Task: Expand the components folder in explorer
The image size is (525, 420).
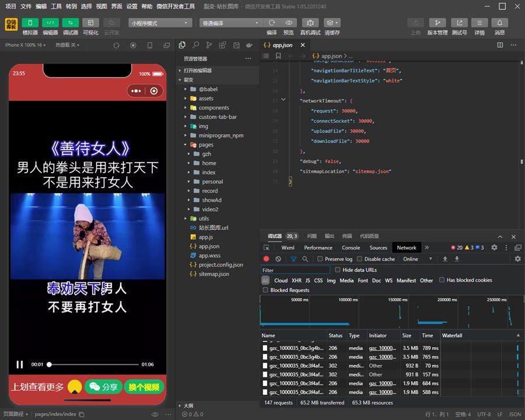Action: (x=213, y=108)
